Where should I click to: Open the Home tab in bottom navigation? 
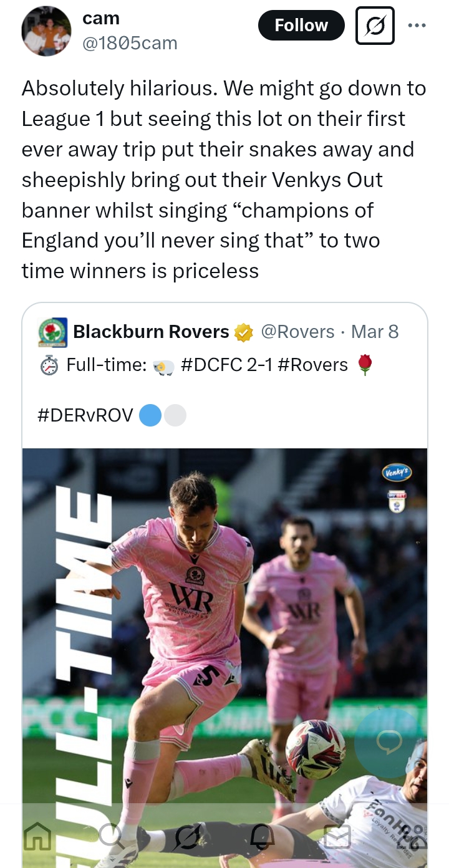click(37, 836)
